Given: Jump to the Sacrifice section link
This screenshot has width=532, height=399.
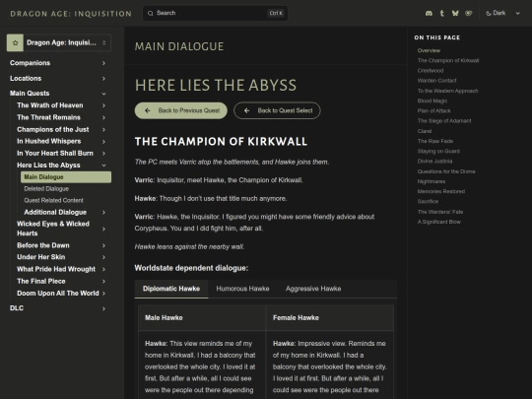Looking at the screenshot, I should coord(428,202).
